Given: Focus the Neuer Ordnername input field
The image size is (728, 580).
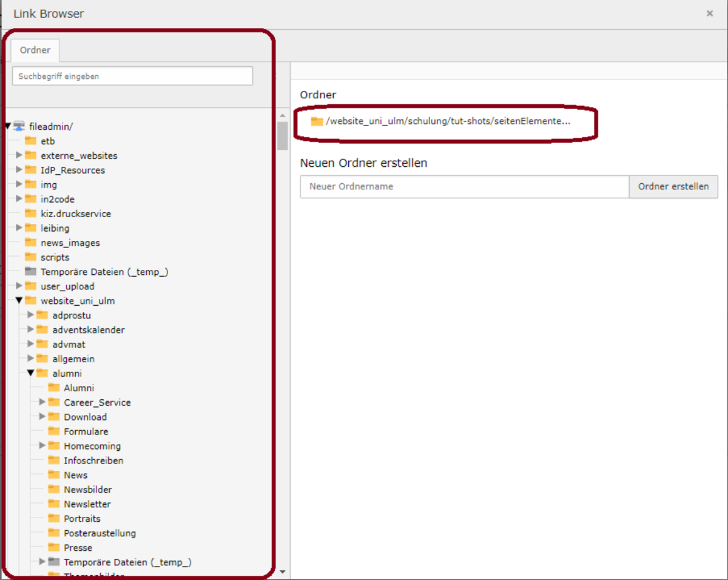Looking at the screenshot, I should (x=465, y=187).
